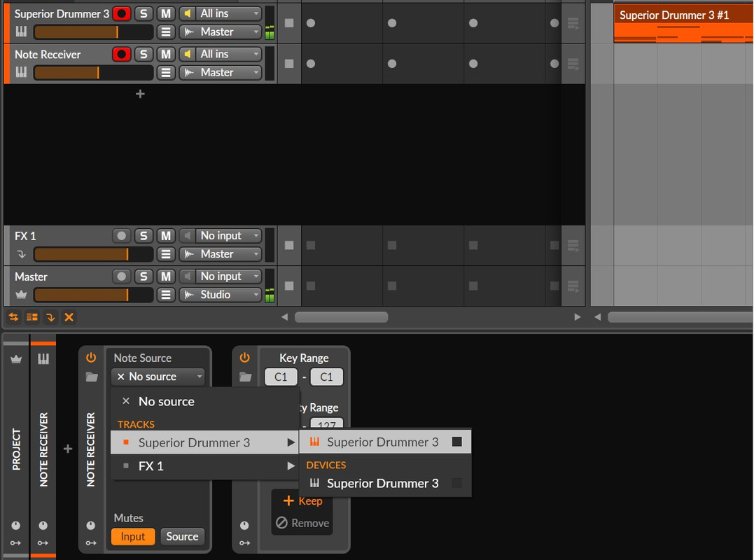Add a new track with the plus button
This screenshot has width=754, height=560.
point(140,94)
